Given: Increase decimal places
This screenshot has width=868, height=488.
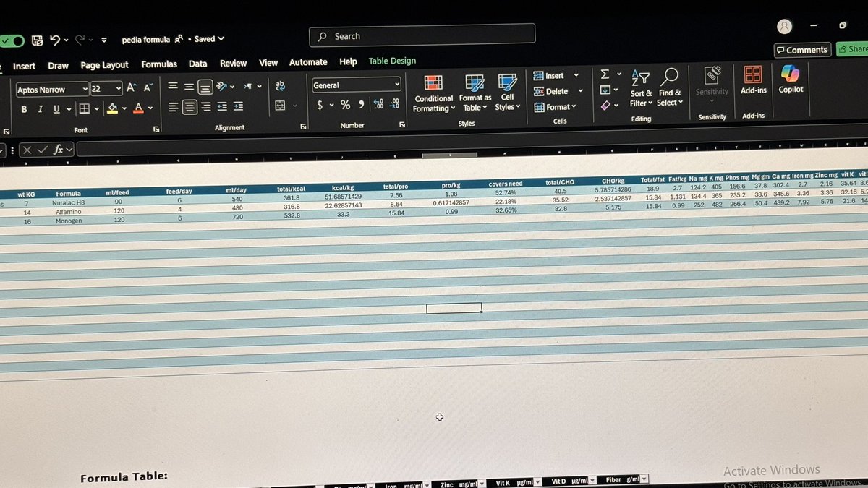Looking at the screenshot, I should [x=379, y=104].
